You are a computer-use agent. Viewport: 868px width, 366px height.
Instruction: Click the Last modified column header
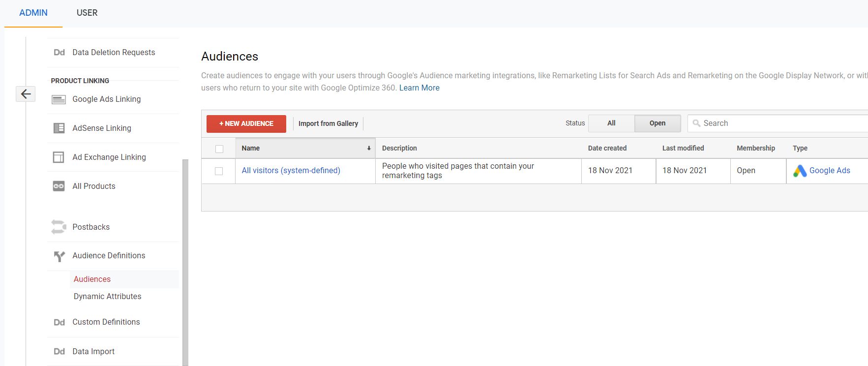coord(683,148)
